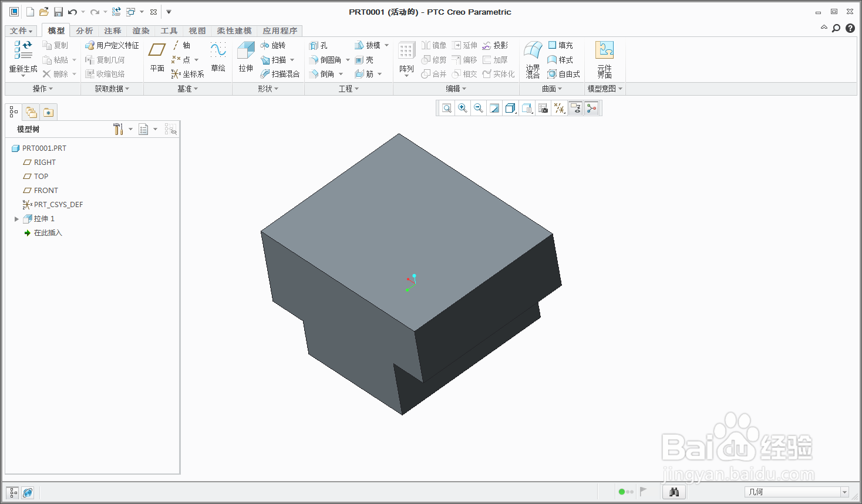
Task: Open User-Defined Feature (用户定义特征)
Action: [112, 45]
